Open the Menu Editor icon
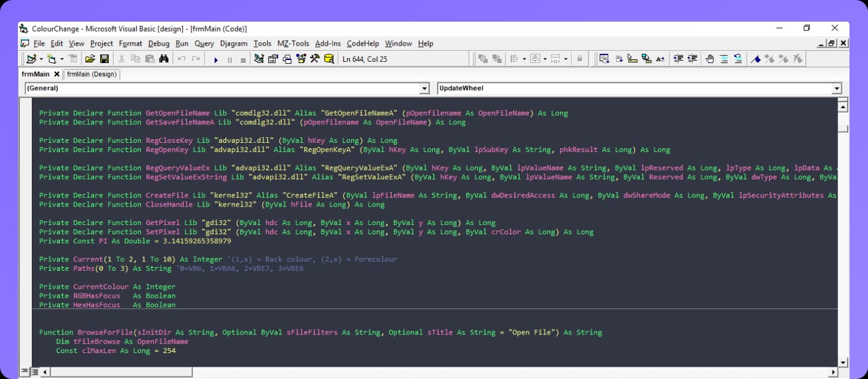 (x=73, y=59)
